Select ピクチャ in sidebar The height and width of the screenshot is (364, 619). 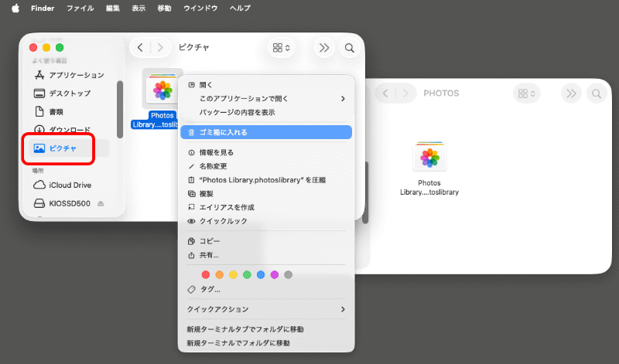[x=70, y=148]
